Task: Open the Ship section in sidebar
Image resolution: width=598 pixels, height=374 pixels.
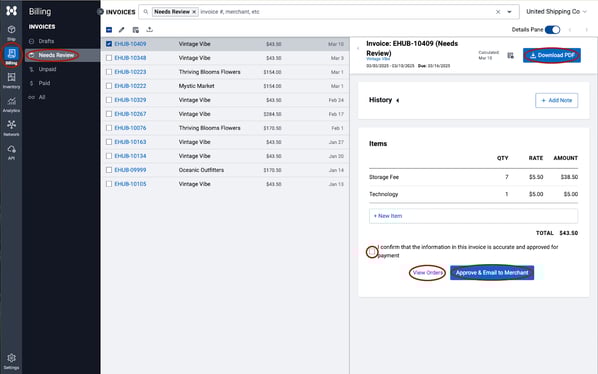Action: click(11, 32)
